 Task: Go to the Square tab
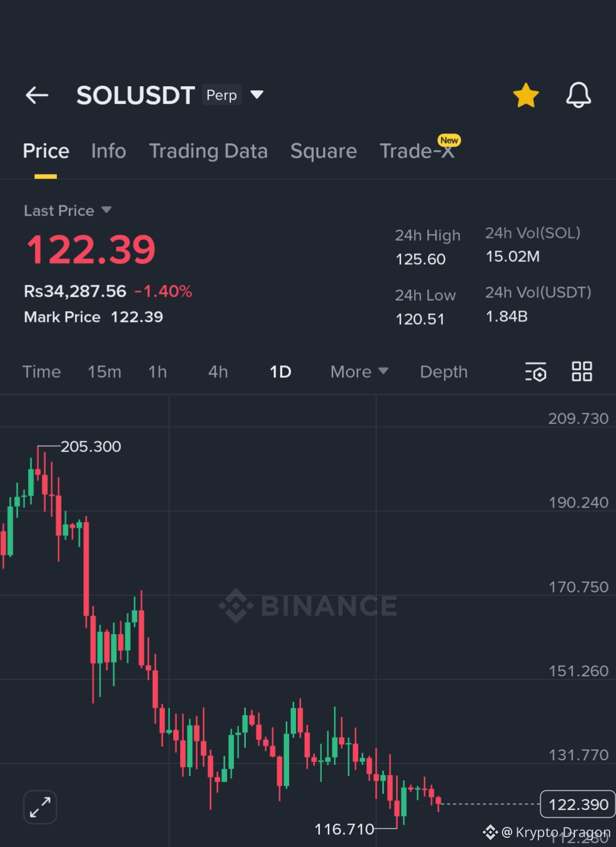pyautogui.click(x=323, y=151)
